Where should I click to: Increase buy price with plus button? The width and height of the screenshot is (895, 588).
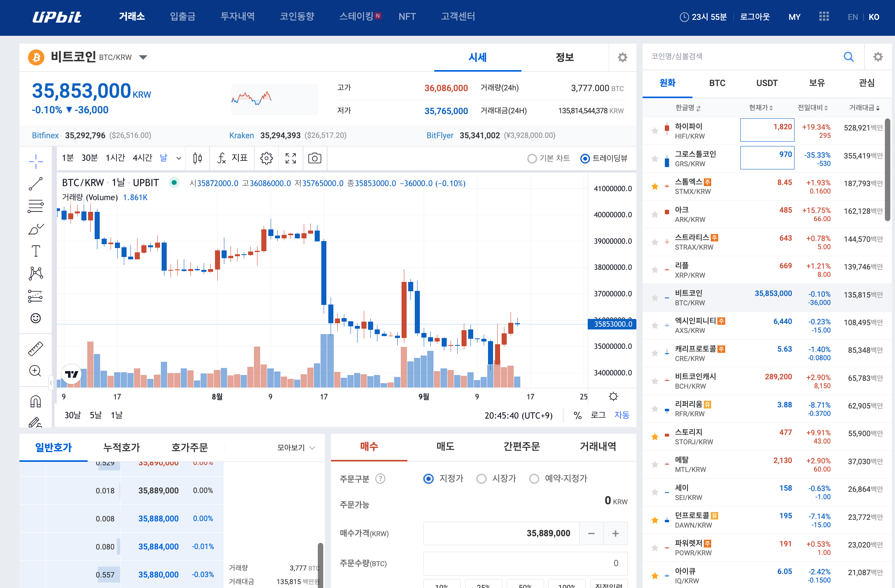[615, 533]
